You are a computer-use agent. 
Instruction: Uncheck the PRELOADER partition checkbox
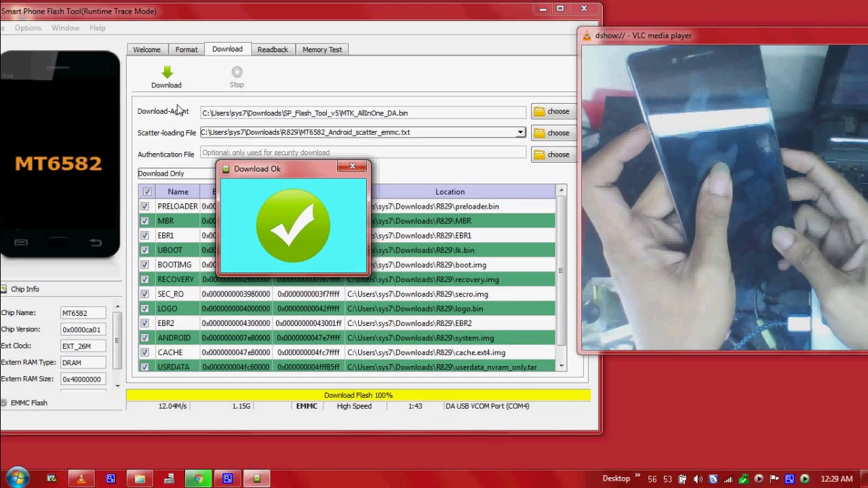pyautogui.click(x=144, y=207)
